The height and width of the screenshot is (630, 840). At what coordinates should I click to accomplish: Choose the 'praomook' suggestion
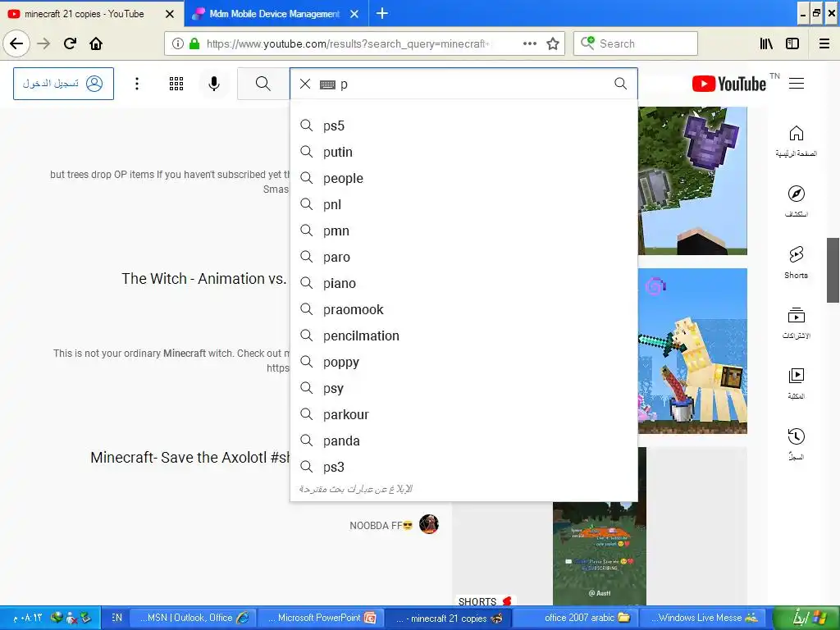tap(463, 309)
